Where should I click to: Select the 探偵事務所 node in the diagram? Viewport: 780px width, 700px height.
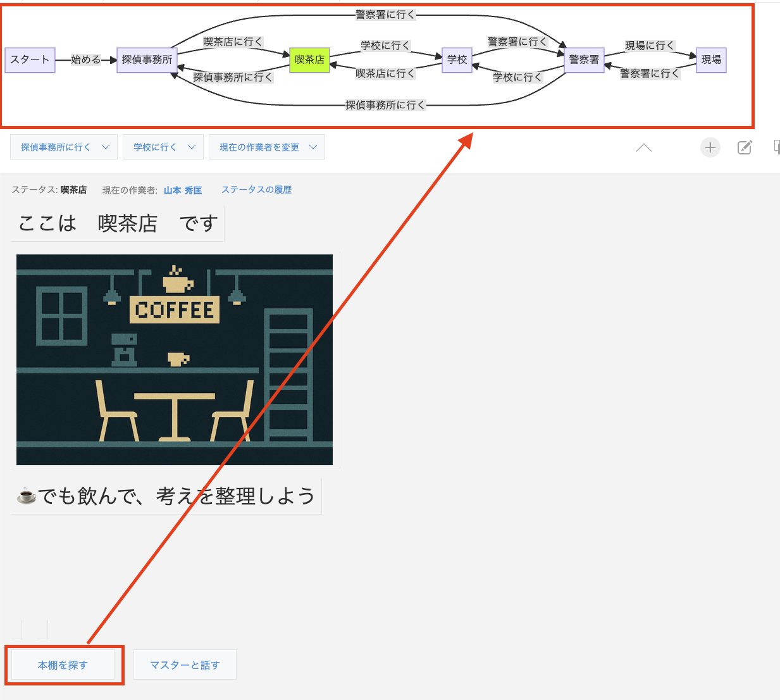click(x=147, y=59)
